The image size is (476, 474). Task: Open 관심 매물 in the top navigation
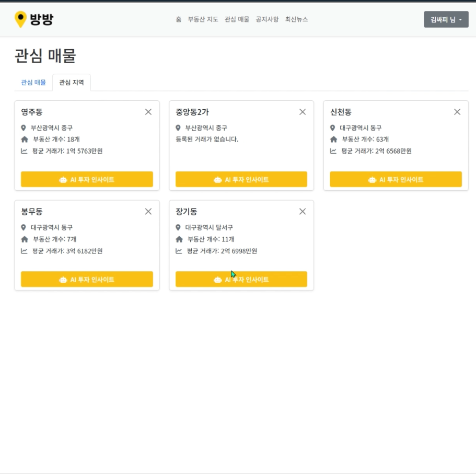tap(237, 19)
